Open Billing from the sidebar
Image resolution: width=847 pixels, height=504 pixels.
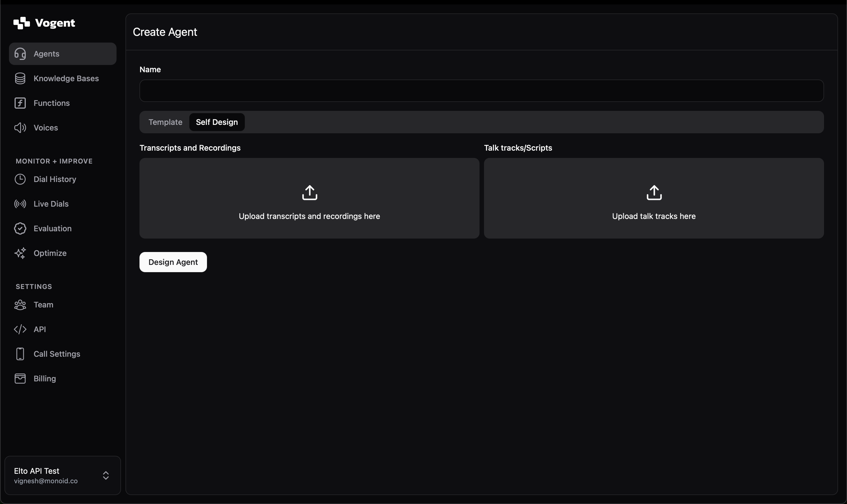(63, 379)
